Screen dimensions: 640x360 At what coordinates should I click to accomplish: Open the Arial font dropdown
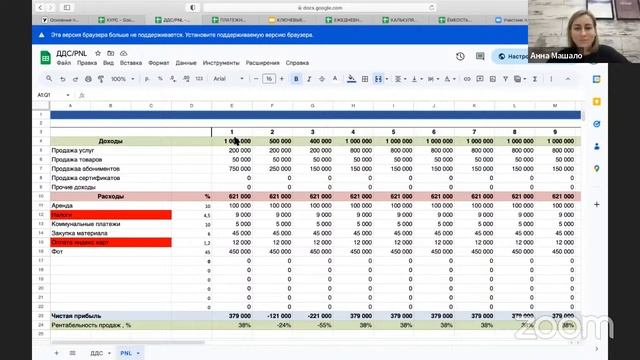click(228, 79)
